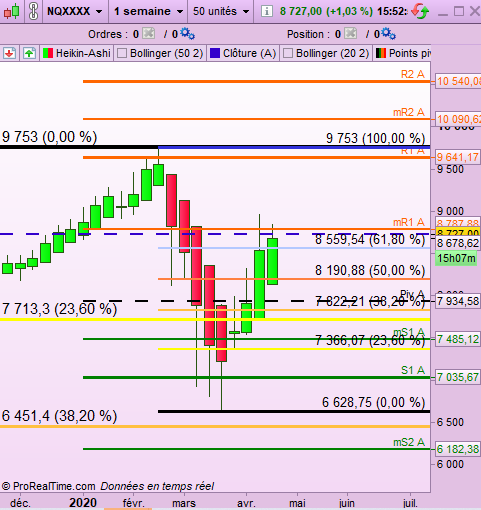Click the Heikin-Ashi red-green color swatch
This screenshot has height=510, width=481.
coord(48,53)
